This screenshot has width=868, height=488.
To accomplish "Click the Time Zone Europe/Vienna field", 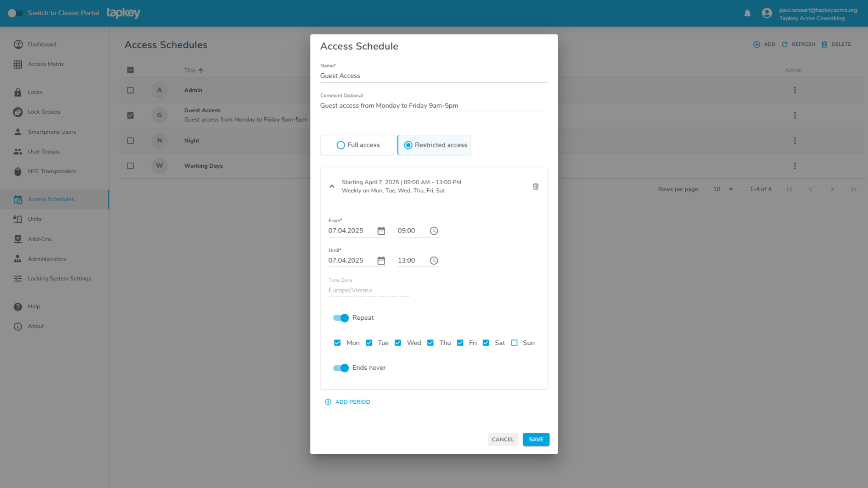I will tap(370, 291).
